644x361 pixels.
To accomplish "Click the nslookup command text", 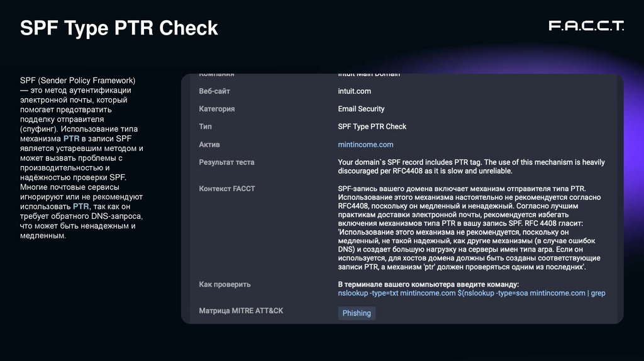I will point(471,293).
